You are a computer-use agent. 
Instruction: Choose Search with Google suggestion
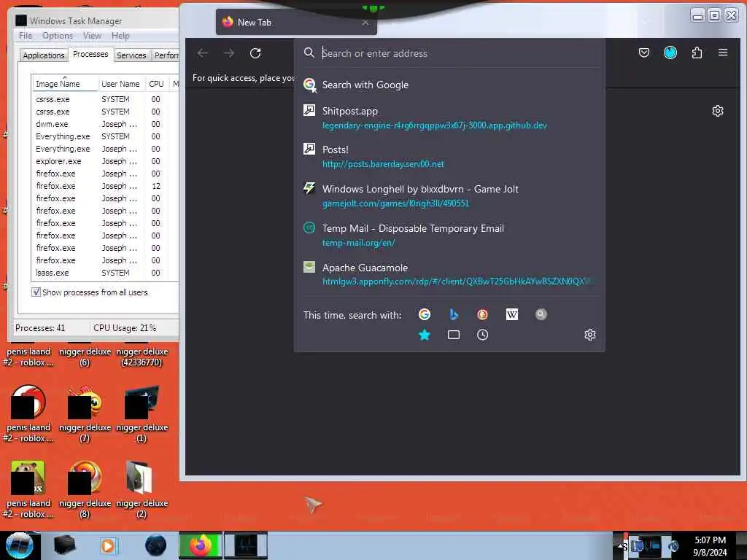tap(449, 85)
